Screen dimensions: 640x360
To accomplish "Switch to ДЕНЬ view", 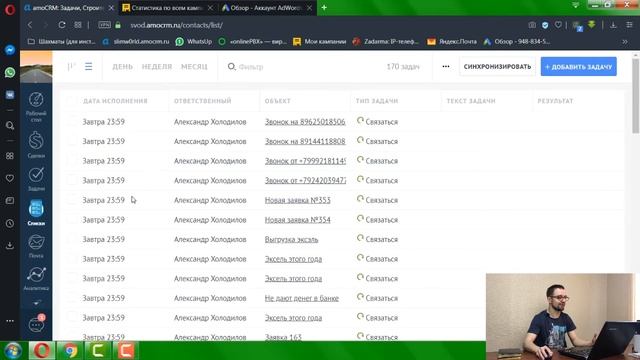I will [122, 67].
